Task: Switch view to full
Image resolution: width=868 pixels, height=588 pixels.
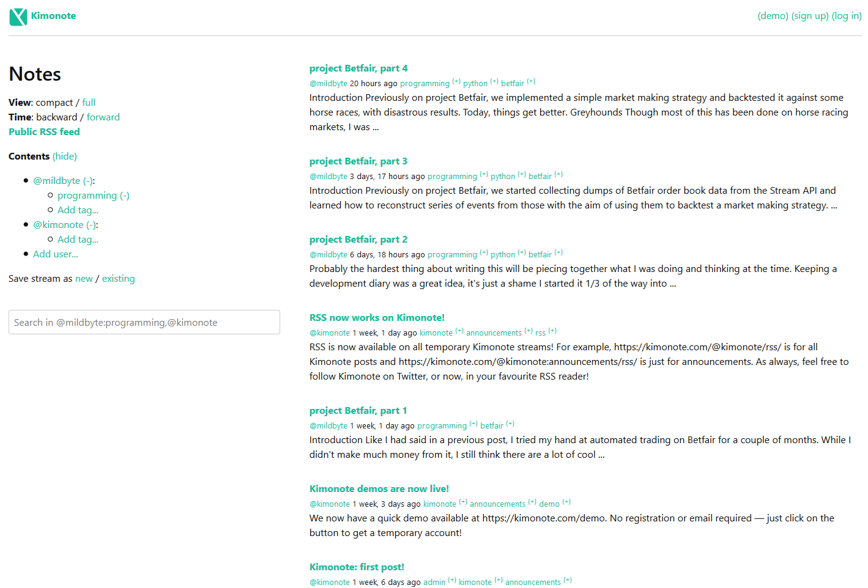Action: pos(89,103)
